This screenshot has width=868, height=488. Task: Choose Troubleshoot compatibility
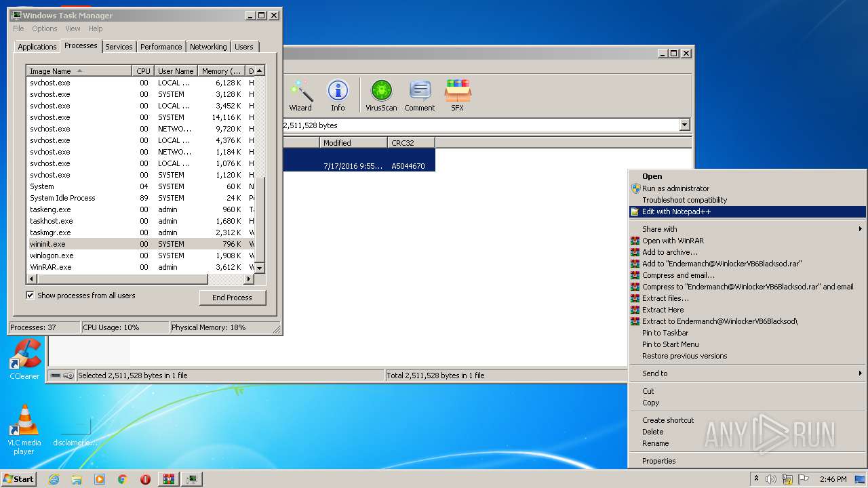(x=747, y=200)
